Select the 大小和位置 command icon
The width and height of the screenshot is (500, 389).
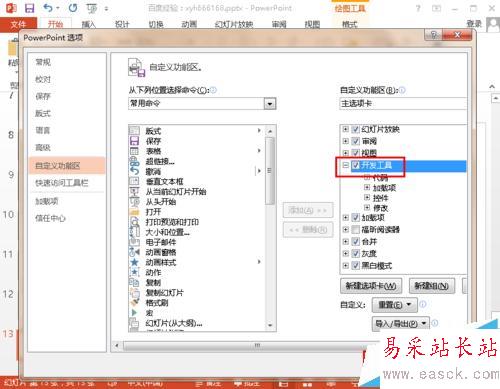[134, 232]
